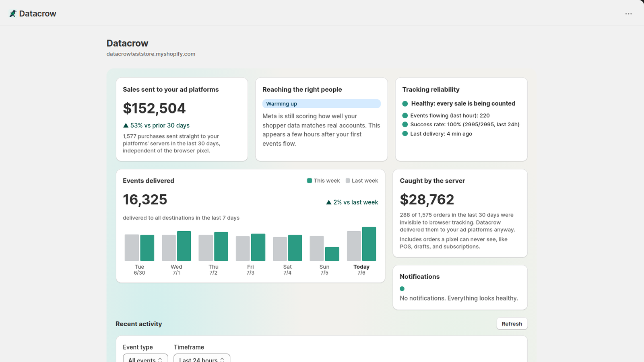The width and height of the screenshot is (644, 362).
Task: Click Wednesday 7/1 gray last-week bar
Action: coord(169,248)
